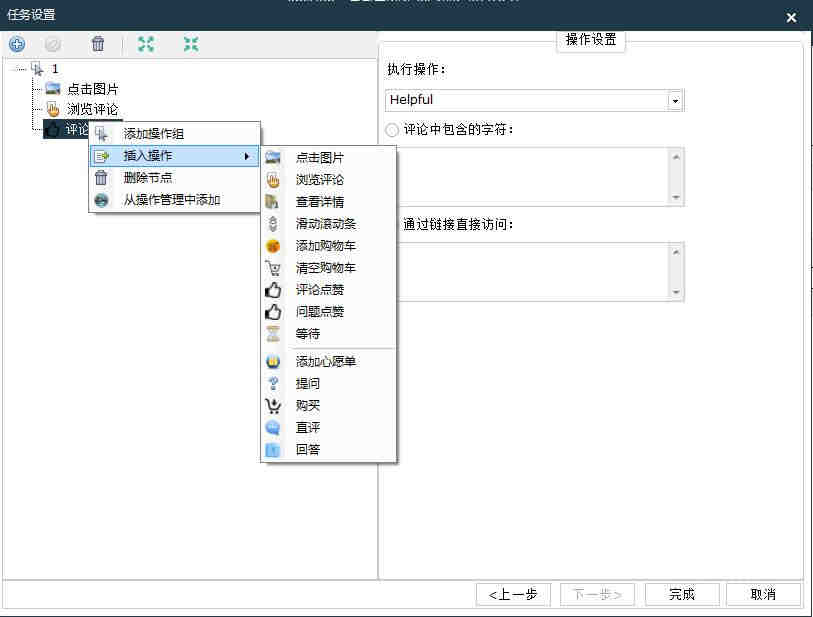Click the 通过链接直接访问 text area
The height and width of the screenshot is (617, 813).
[540, 272]
